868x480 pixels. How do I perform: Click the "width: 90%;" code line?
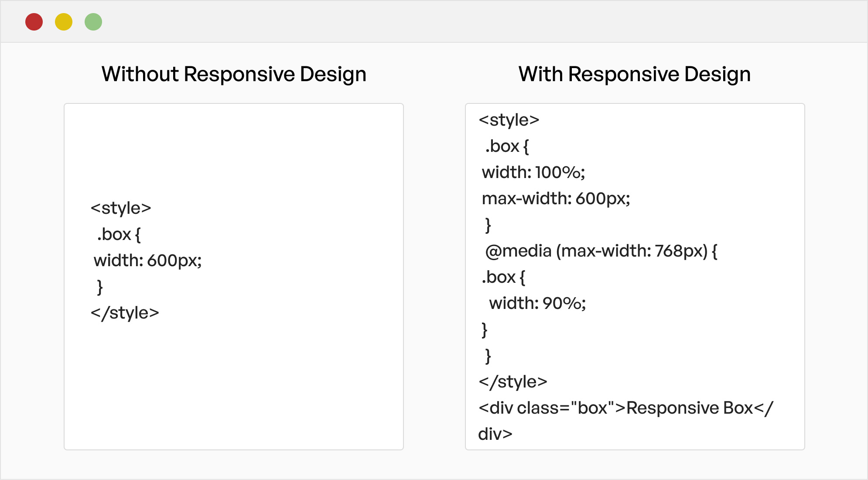click(537, 303)
